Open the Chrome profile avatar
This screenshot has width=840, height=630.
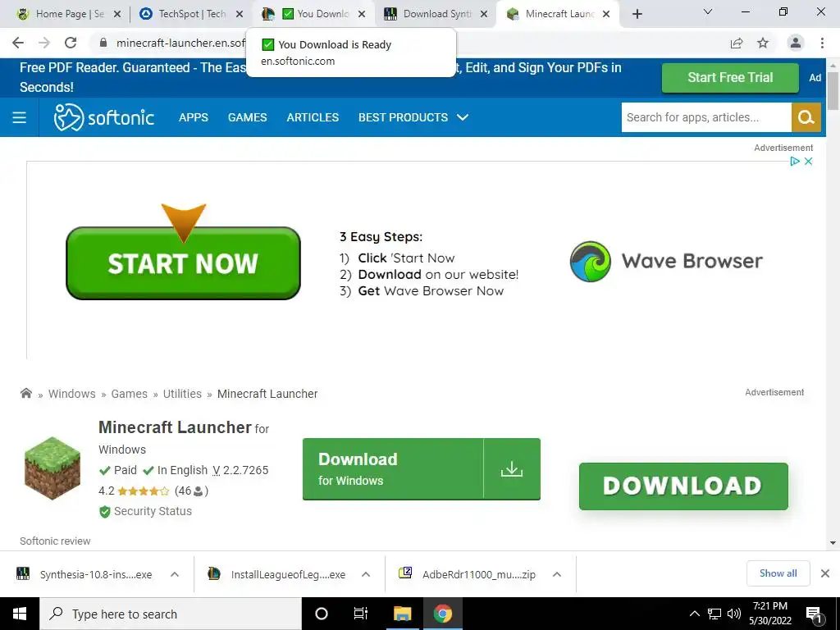(x=796, y=43)
